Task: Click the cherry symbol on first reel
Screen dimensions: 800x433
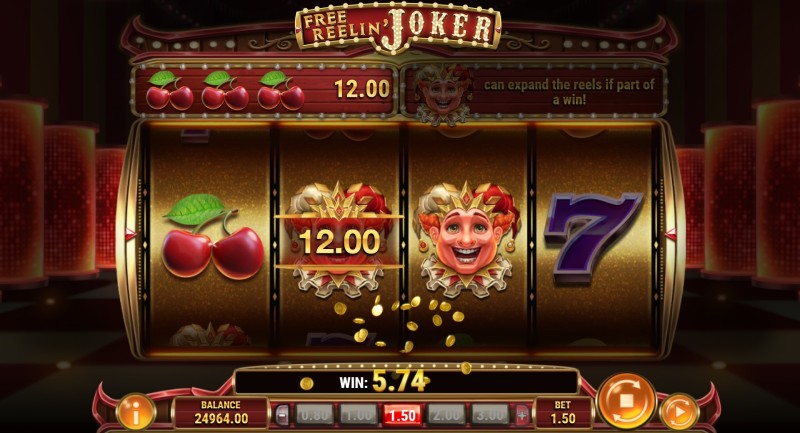Action: click(212, 237)
